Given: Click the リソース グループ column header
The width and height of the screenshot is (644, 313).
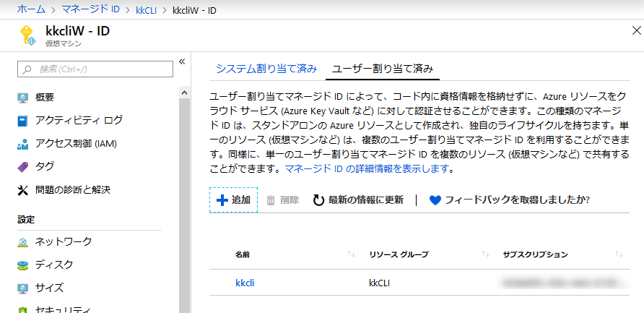Looking at the screenshot, I should (399, 254).
